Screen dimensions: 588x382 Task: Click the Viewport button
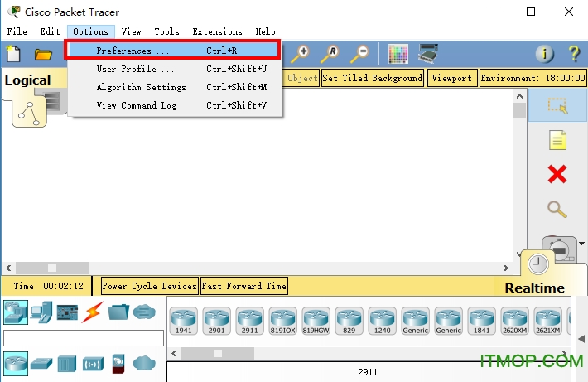(452, 78)
